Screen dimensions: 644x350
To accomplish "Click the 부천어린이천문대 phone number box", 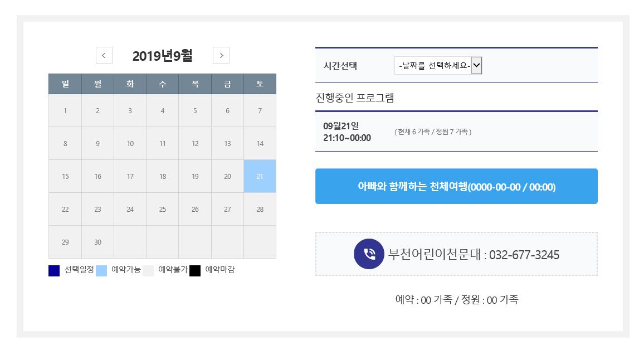I will (x=456, y=254).
